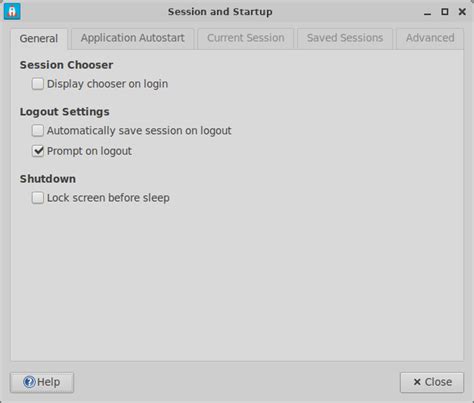Screen dimensions: 474x403
Task: Open Help for session settings
Action: (x=42, y=382)
